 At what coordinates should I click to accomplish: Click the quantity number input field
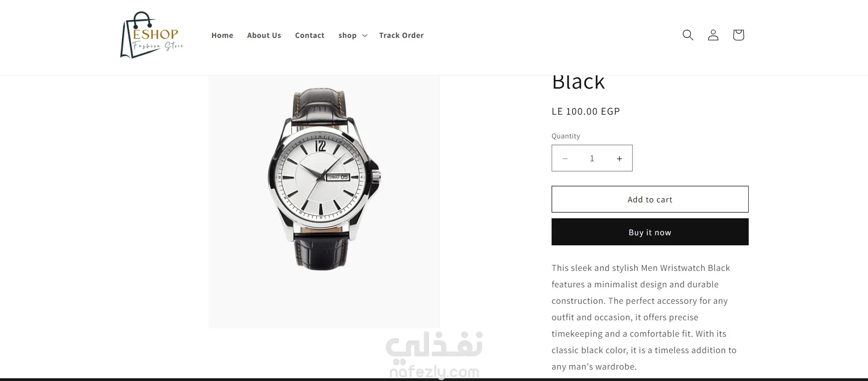[592, 159]
